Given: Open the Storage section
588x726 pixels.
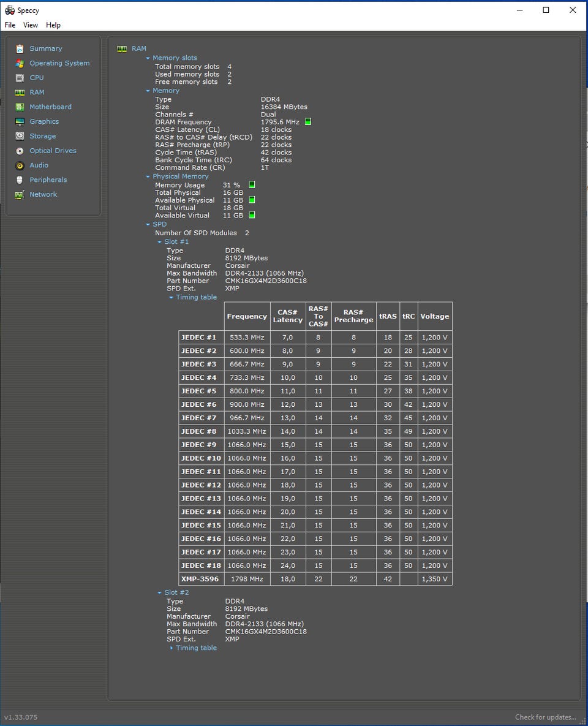Looking at the screenshot, I should click(43, 136).
